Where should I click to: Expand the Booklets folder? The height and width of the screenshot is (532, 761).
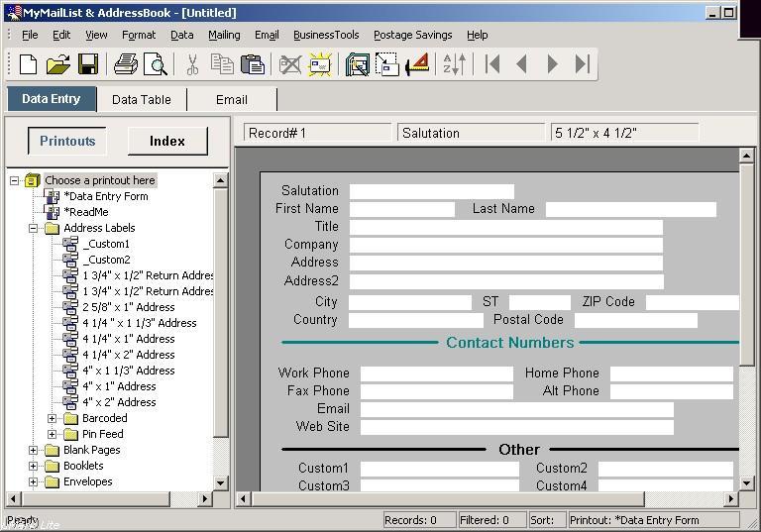click(33, 466)
